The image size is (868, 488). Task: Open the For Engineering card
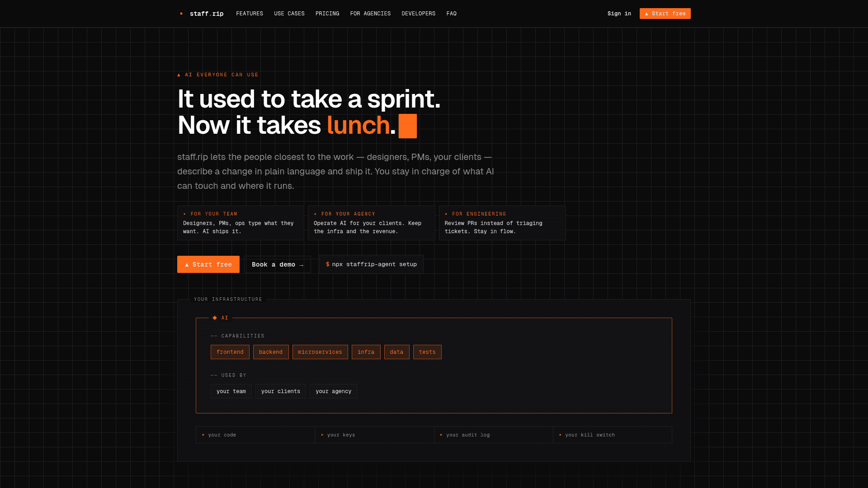coord(502,223)
